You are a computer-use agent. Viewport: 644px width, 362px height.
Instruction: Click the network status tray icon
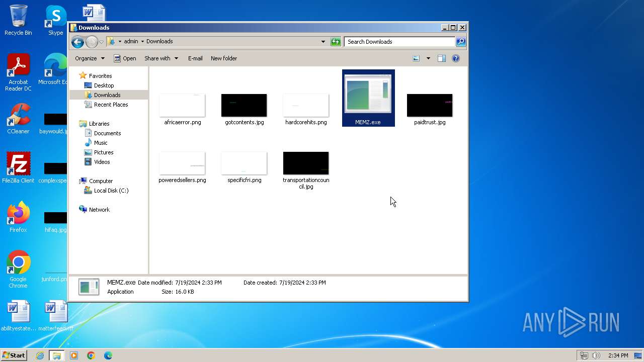(x=584, y=355)
